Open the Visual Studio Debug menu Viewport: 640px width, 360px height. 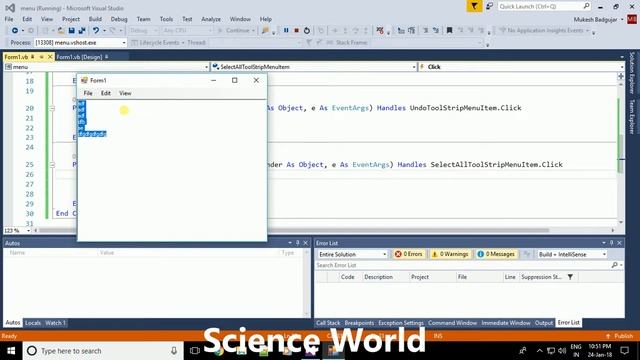click(x=119, y=19)
